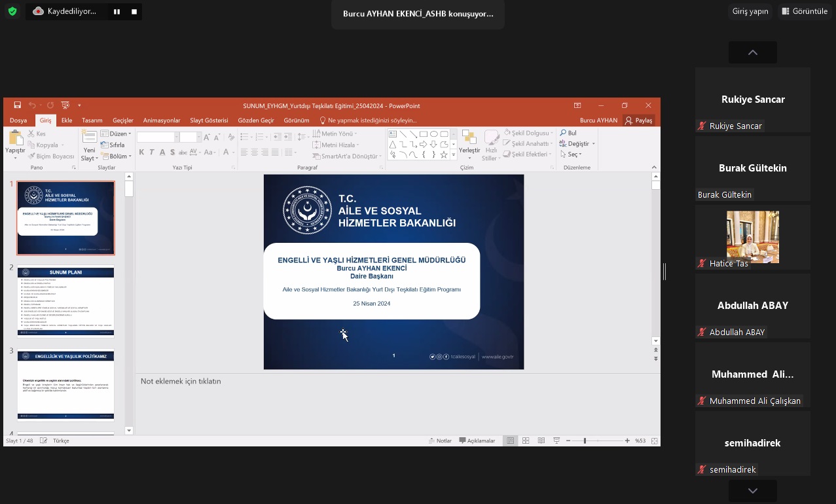Select the star shape in the shapes gallery

pyautogui.click(x=444, y=154)
